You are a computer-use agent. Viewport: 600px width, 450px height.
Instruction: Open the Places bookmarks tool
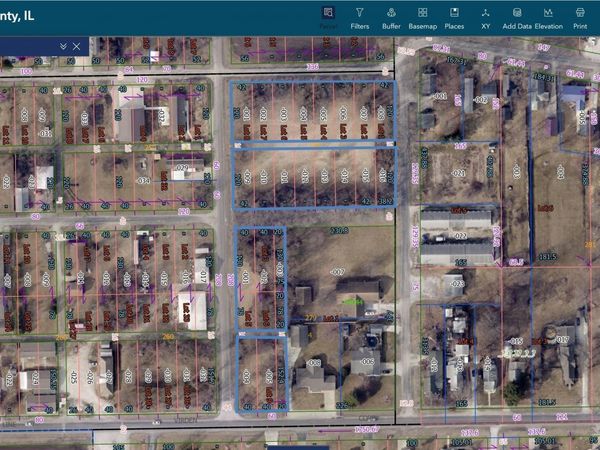[454, 18]
